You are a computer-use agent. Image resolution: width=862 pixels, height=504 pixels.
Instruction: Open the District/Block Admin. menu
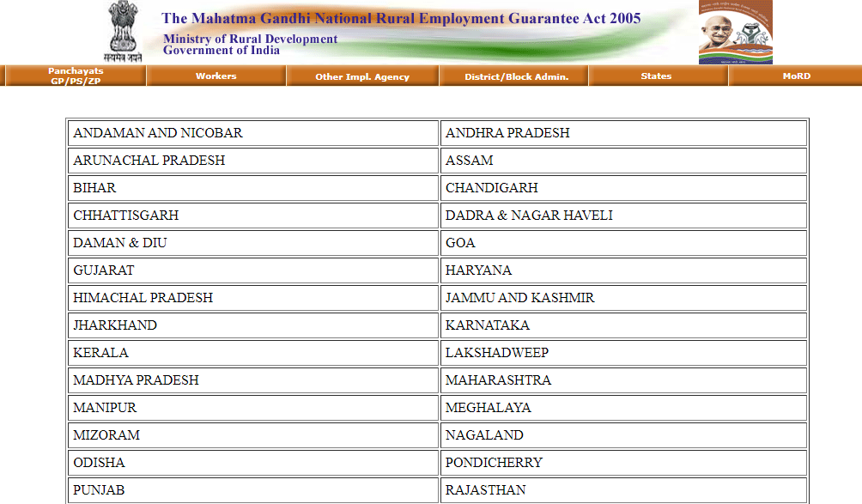pyautogui.click(x=516, y=76)
